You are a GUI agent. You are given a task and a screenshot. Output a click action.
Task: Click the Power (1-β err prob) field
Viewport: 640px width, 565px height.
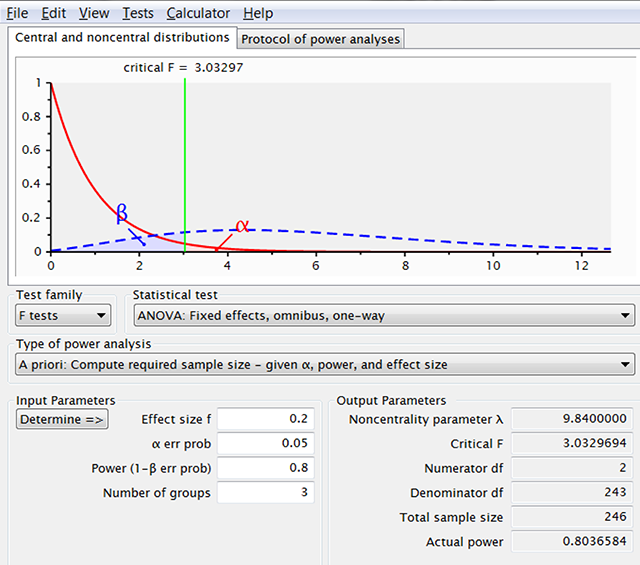click(265, 468)
